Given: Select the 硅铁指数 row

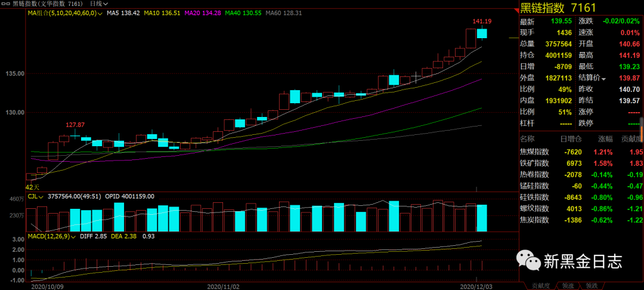Looking at the screenshot, I should (x=581, y=197).
